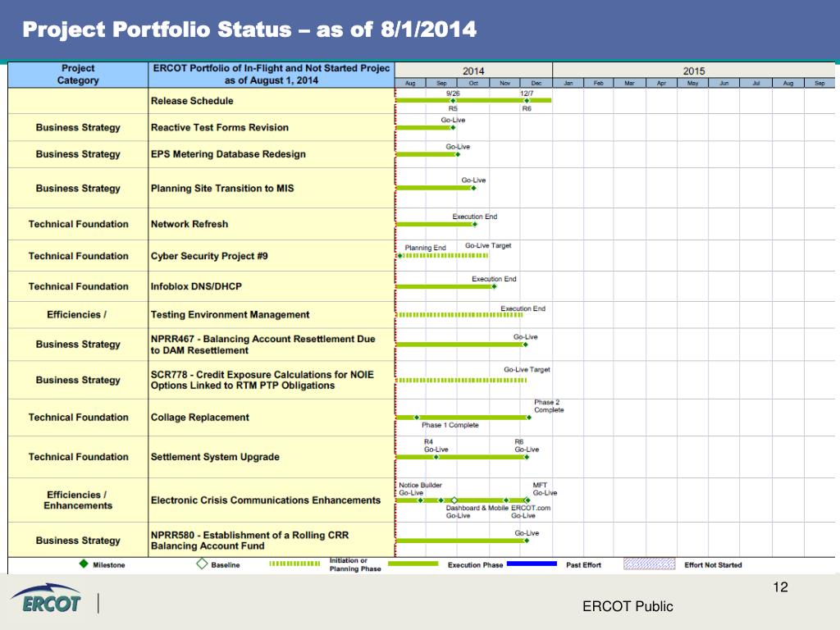Image resolution: width=840 pixels, height=630 pixels.
Task: Select Planning Site Transition to MIS text
Action: [x=222, y=188]
